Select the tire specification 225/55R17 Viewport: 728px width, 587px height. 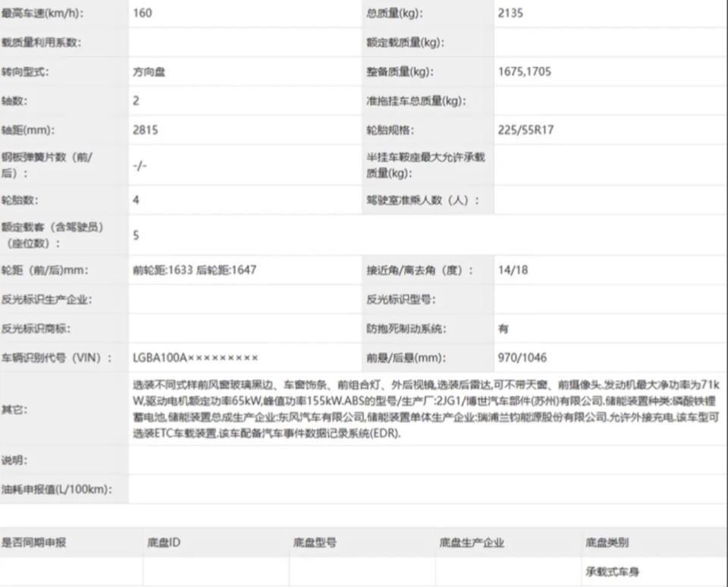[x=526, y=130]
